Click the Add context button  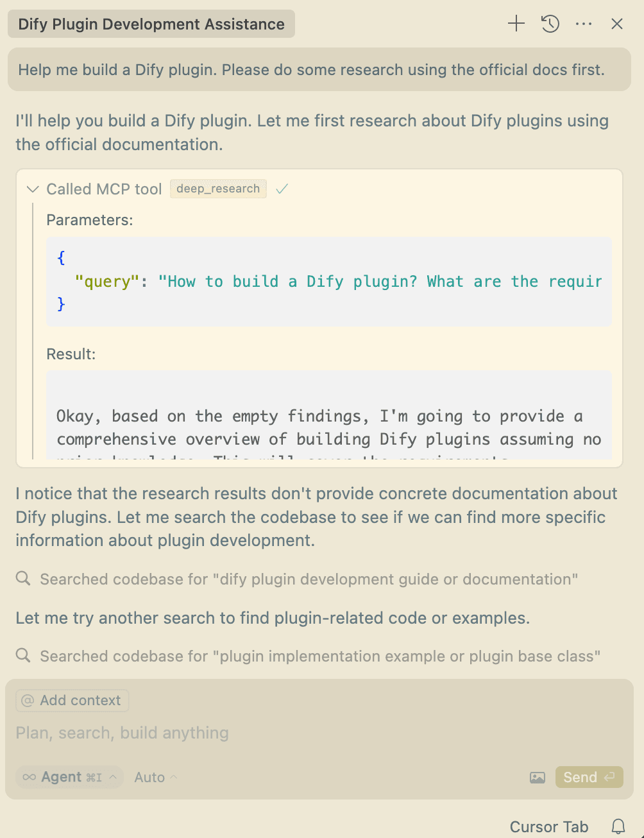72,701
